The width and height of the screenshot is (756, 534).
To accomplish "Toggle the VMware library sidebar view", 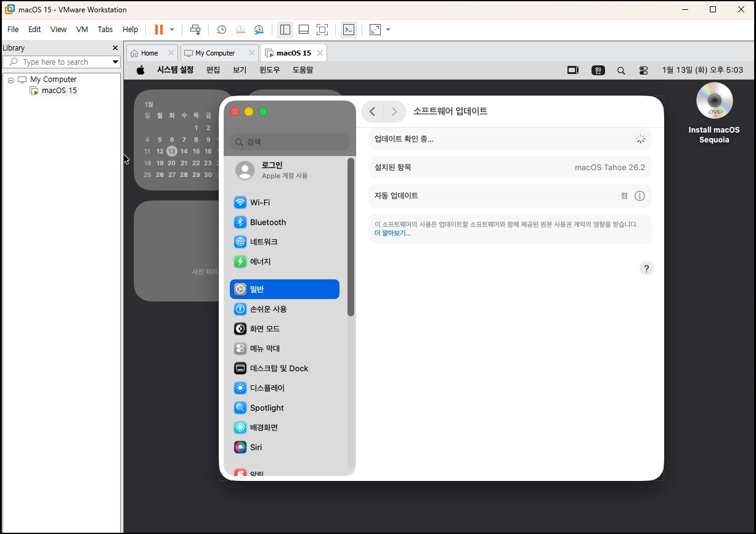I will (285, 30).
